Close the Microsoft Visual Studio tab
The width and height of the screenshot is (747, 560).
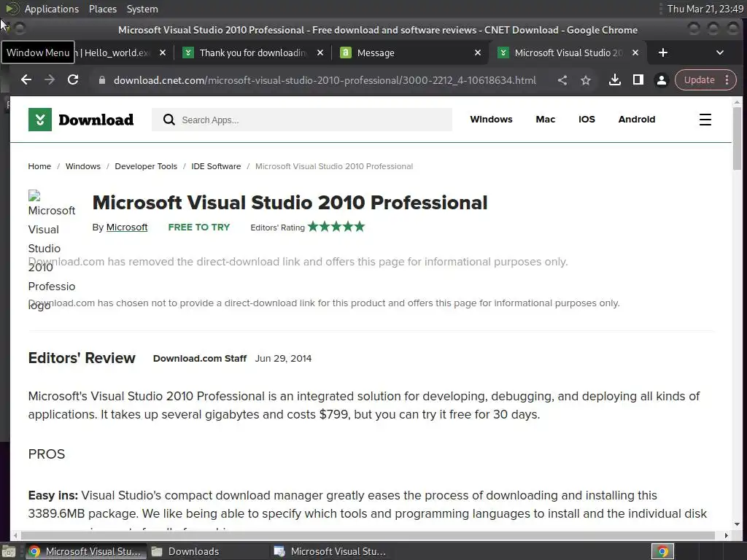(x=635, y=52)
